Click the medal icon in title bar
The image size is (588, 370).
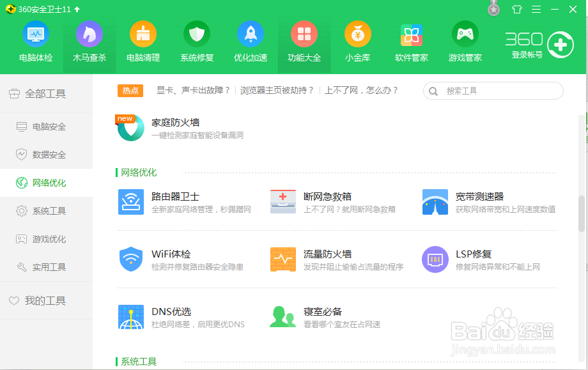pos(493,8)
